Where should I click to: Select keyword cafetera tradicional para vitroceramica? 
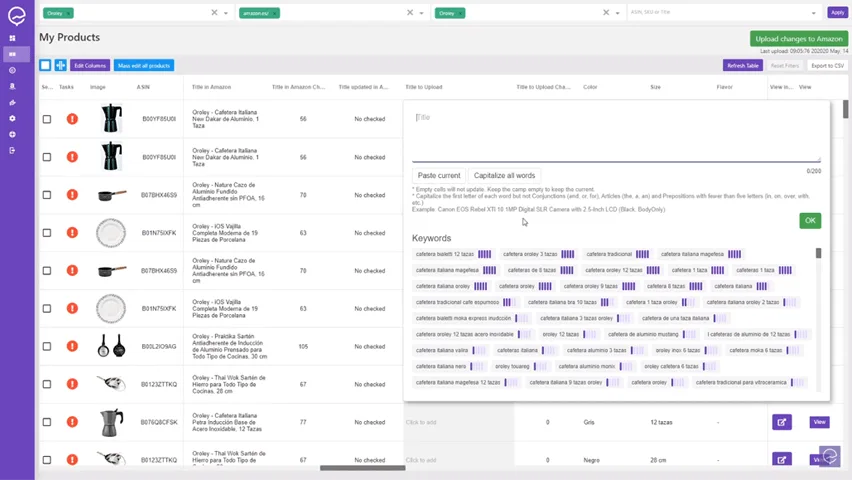[749, 383]
